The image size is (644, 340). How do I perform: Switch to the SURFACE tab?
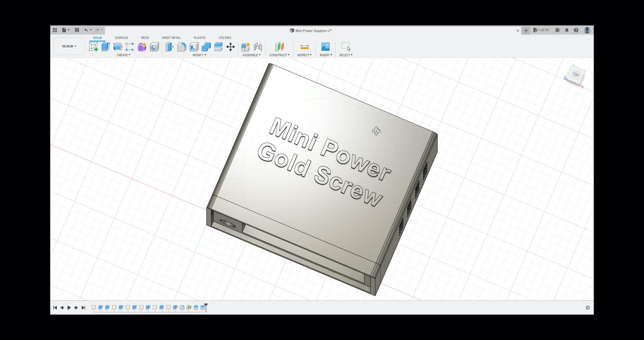tap(121, 38)
